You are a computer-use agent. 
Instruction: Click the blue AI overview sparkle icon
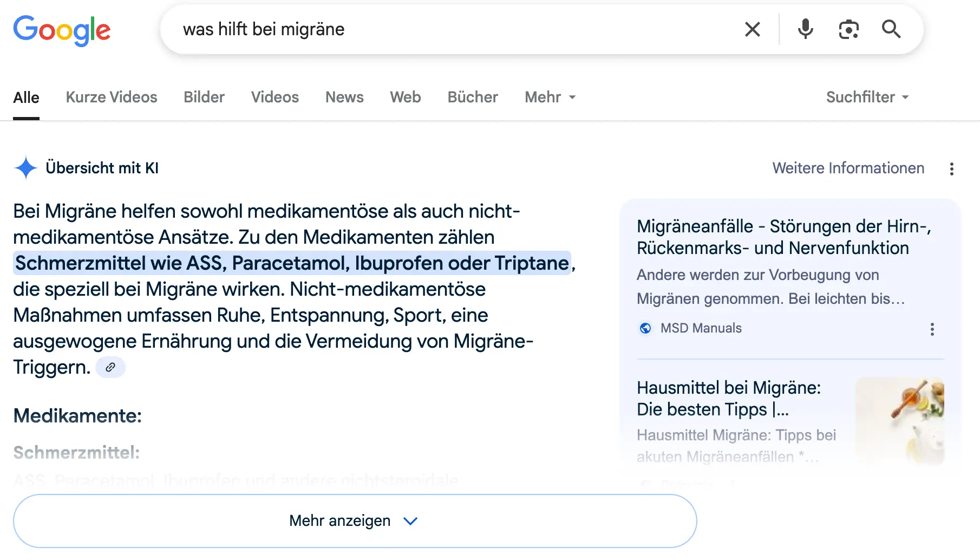point(25,168)
